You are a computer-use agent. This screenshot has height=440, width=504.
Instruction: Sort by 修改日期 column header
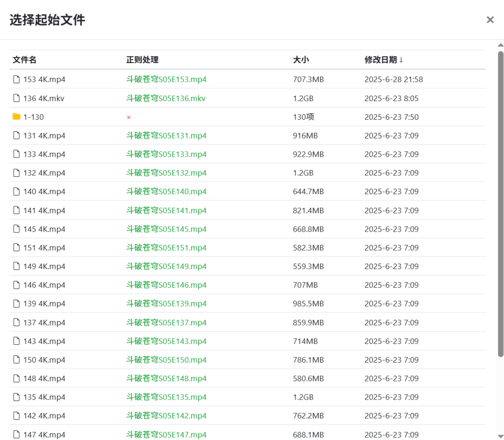(384, 60)
